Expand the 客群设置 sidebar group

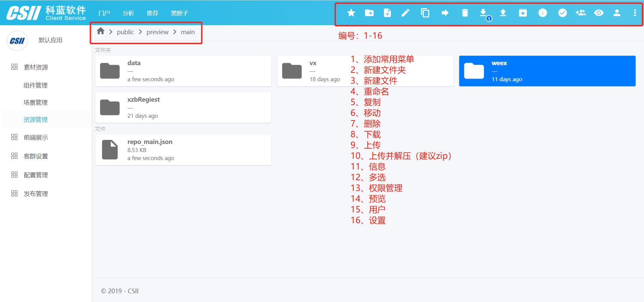pyautogui.click(x=36, y=156)
